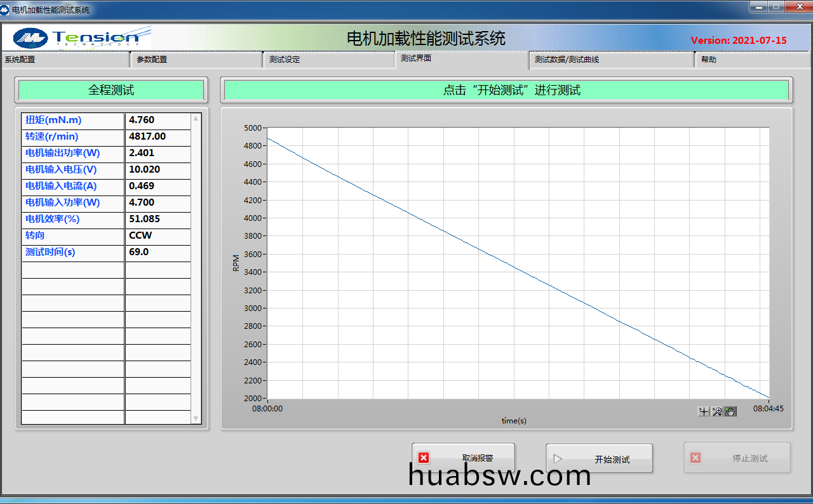Minimize the application window
The height and width of the screenshot is (504, 813).
[758, 7]
